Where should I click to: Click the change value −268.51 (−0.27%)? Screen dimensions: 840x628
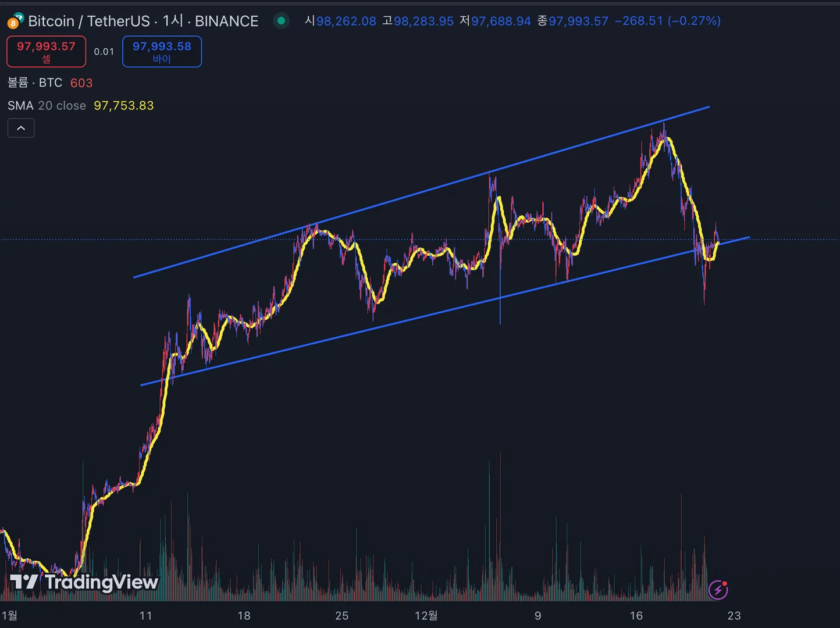(668, 21)
